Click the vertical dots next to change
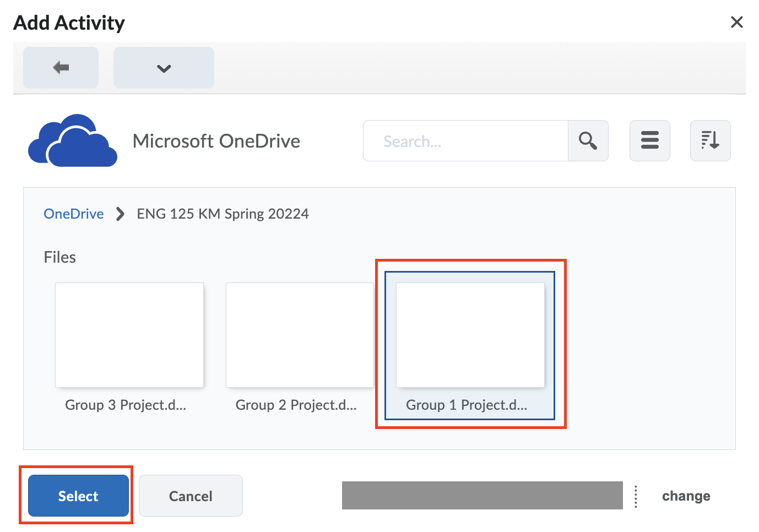759x532 pixels. (x=635, y=496)
